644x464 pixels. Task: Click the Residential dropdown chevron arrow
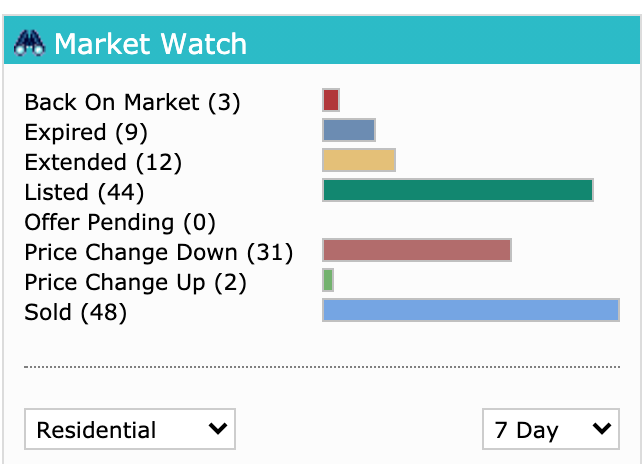tap(218, 428)
